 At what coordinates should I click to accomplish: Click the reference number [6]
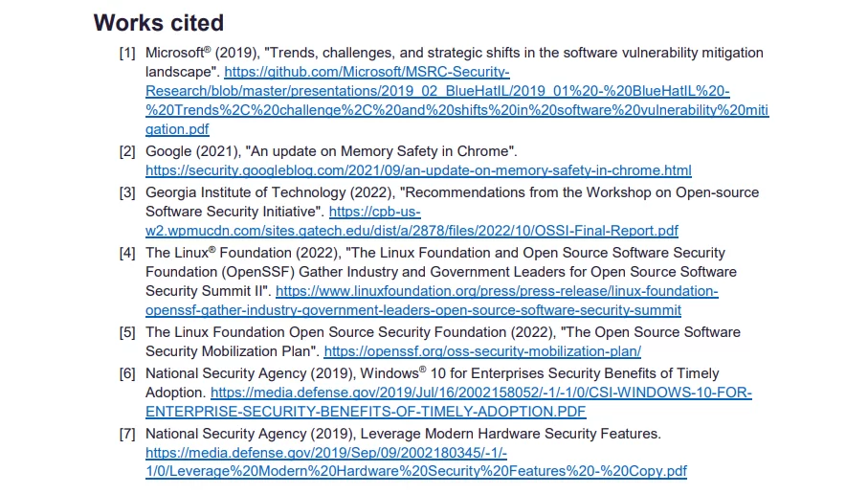pyautogui.click(x=127, y=373)
